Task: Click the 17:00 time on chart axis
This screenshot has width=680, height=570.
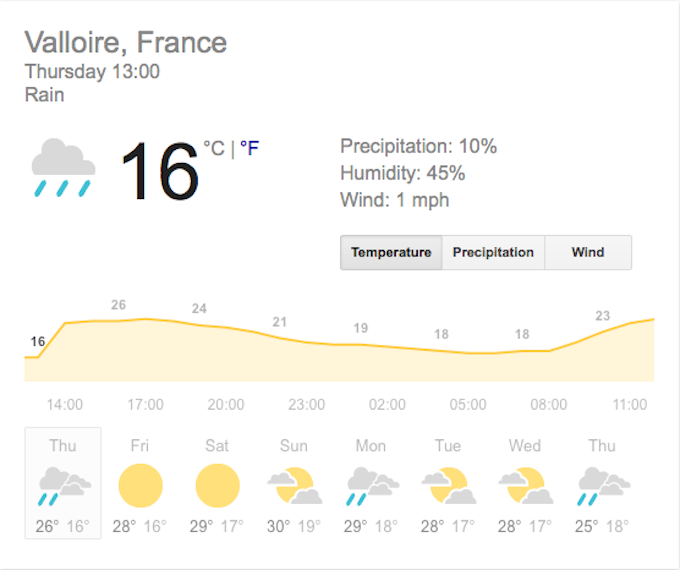Action: click(145, 405)
